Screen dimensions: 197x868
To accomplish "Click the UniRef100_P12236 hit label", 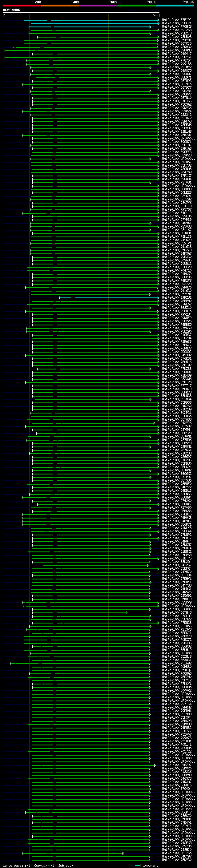I will coord(177,772).
